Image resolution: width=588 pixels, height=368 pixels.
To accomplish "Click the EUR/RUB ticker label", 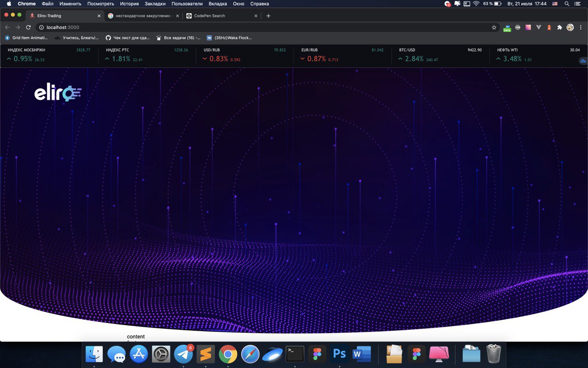I will [x=310, y=50].
